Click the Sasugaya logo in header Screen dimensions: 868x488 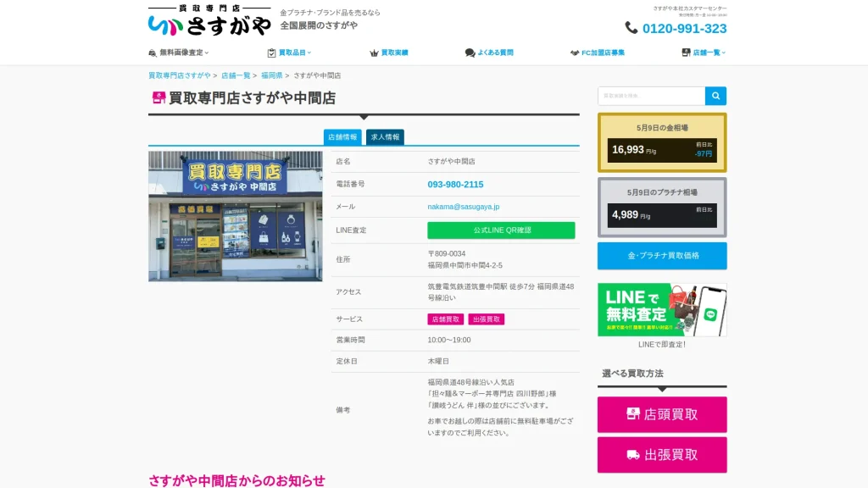click(210, 20)
